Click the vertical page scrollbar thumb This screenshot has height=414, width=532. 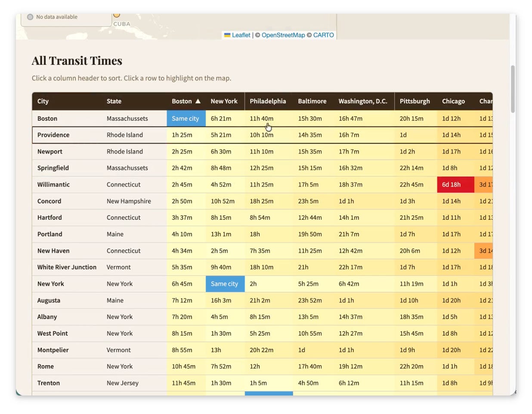[513, 89]
